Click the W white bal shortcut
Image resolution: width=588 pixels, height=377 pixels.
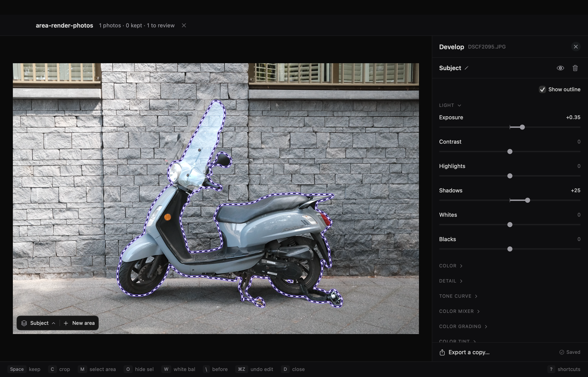[178, 369]
